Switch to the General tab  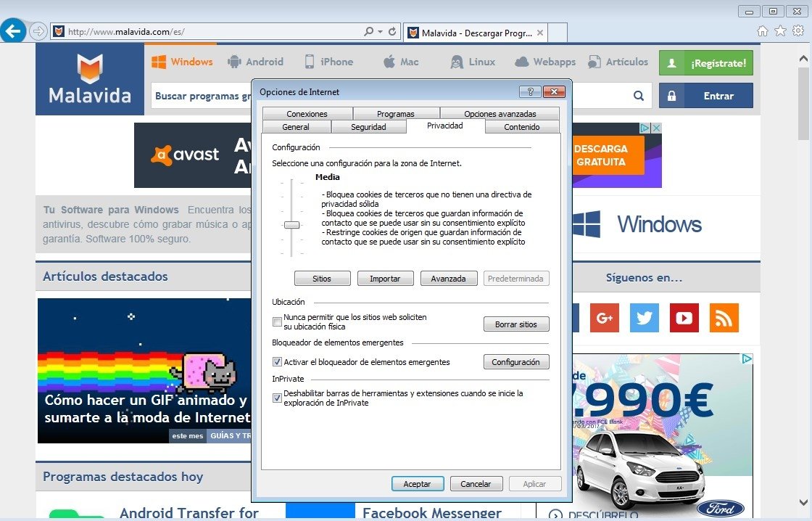296,127
